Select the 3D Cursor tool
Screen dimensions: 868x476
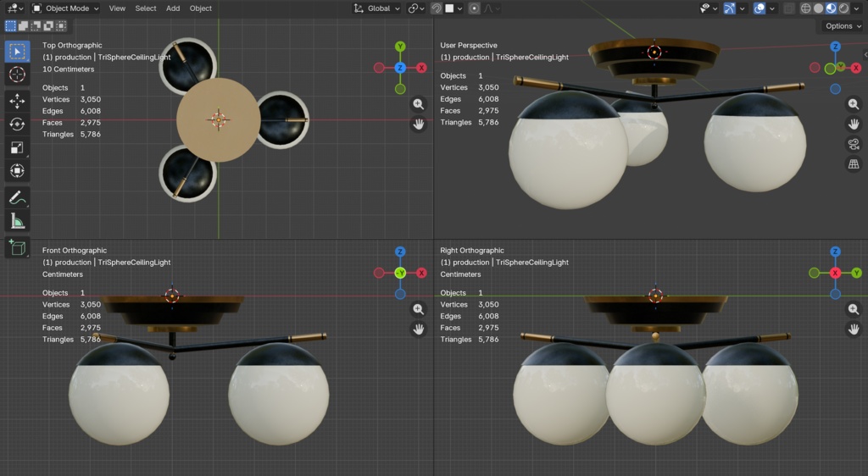coord(17,75)
